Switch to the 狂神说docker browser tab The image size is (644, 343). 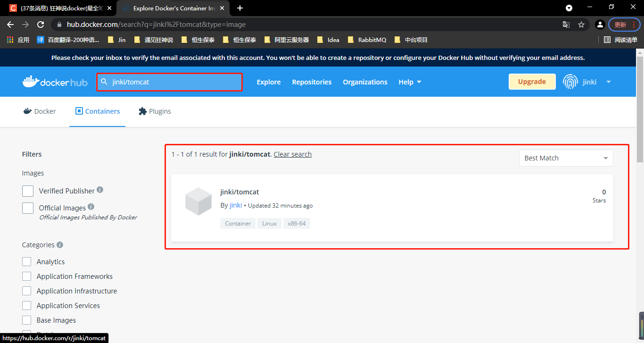[x=60, y=8]
